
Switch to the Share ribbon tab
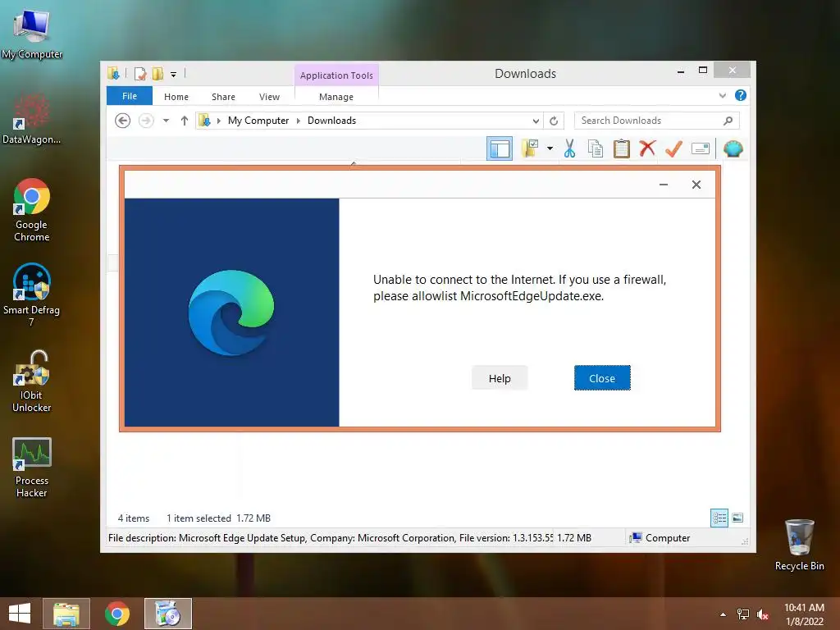click(223, 97)
